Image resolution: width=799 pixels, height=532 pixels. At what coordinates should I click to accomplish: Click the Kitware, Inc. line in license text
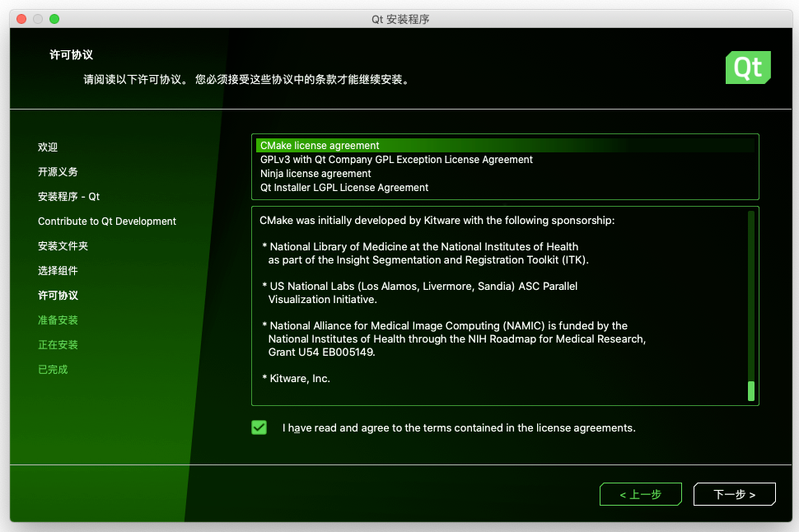tap(296, 379)
